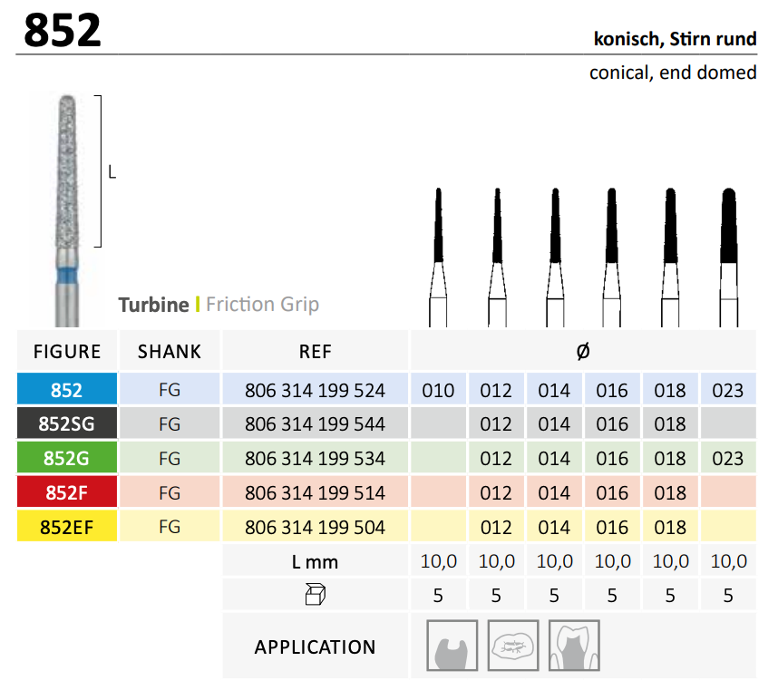Click the REF column header
This screenshot has width=778, height=700.
(x=315, y=351)
